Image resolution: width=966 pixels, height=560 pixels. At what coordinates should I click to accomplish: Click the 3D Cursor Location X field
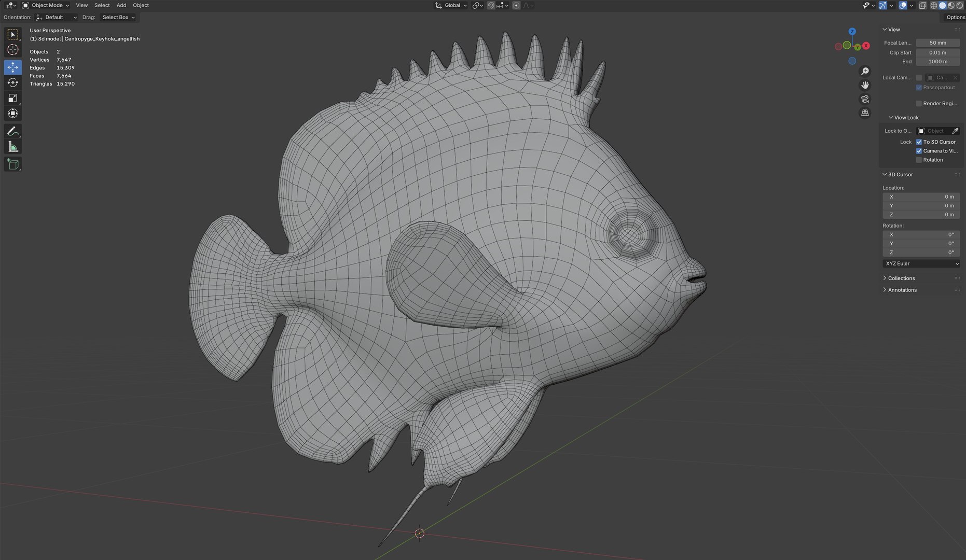[x=921, y=197]
